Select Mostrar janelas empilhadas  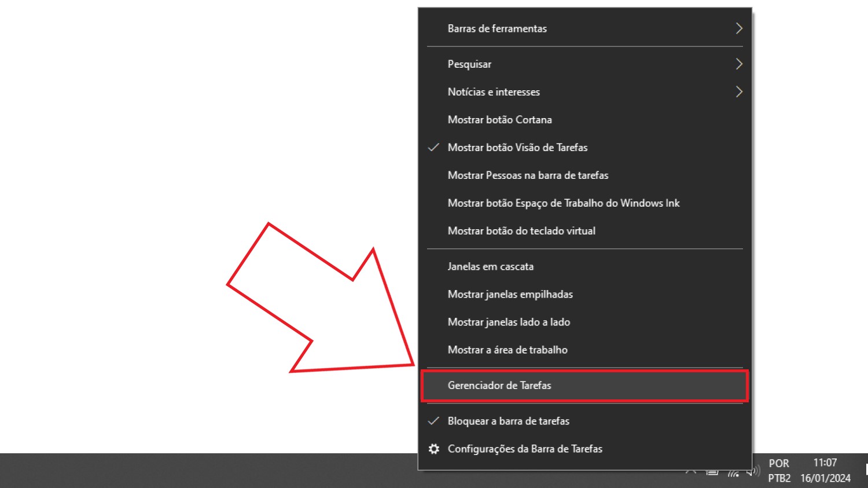click(584, 295)
